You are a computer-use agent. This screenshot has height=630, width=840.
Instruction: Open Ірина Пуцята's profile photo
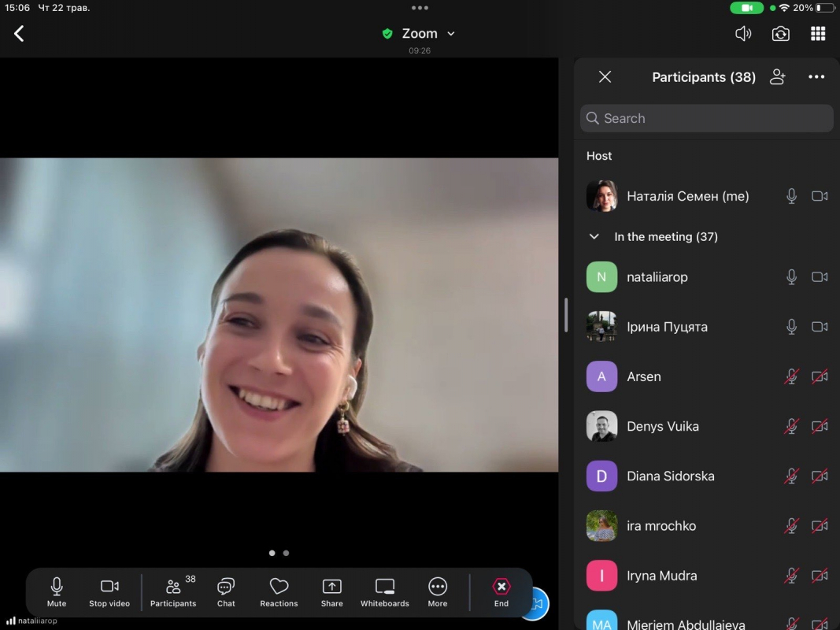[601, 327]
